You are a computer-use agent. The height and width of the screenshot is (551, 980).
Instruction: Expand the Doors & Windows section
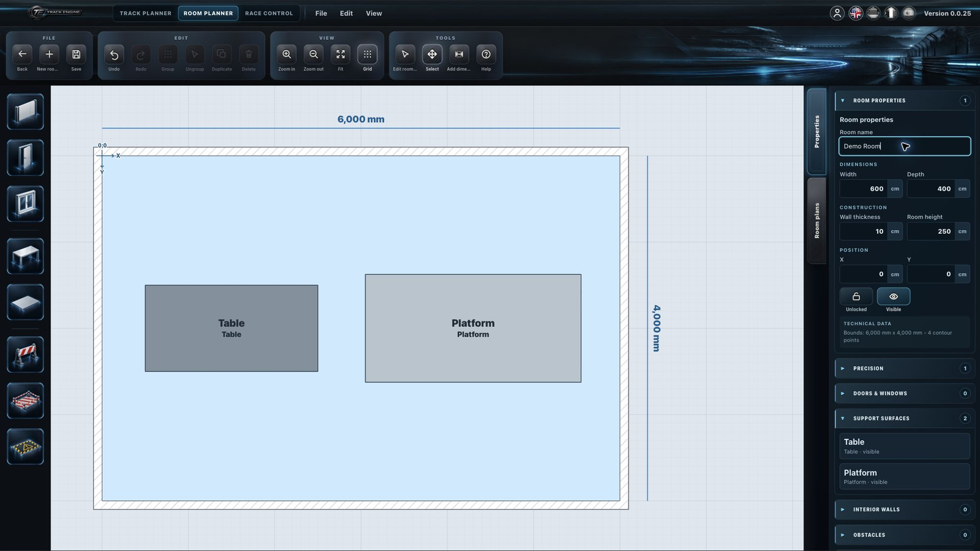904,394
